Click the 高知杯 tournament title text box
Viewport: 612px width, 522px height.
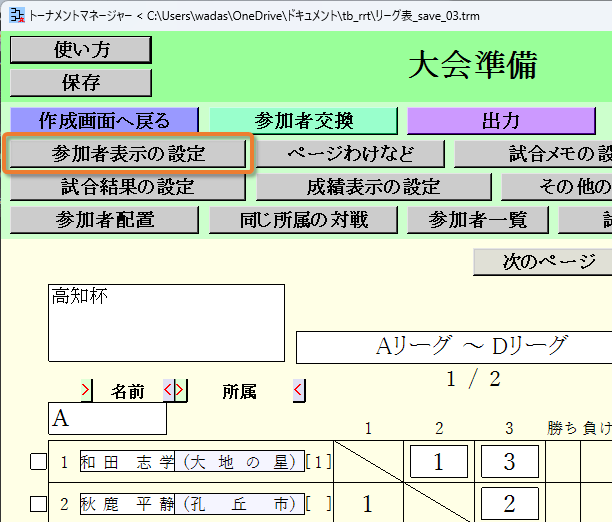pyautogui.click(x=167, y=323)
